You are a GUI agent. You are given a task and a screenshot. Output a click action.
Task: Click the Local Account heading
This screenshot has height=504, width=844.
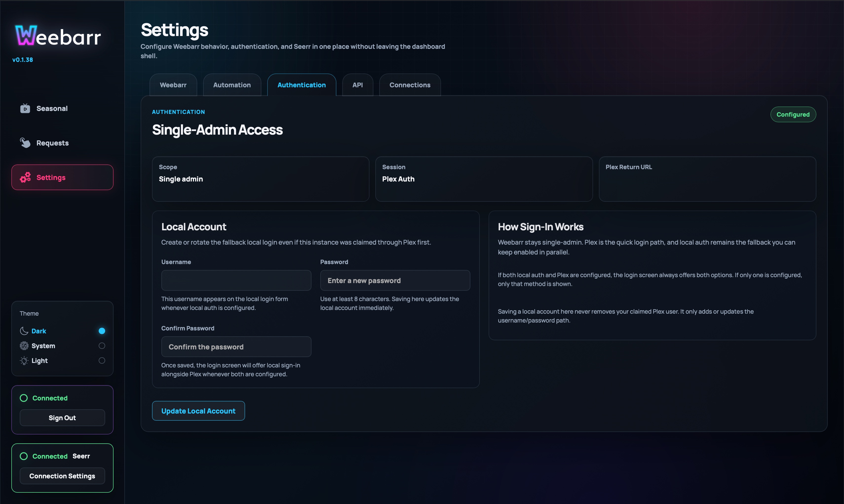[194, 227]
